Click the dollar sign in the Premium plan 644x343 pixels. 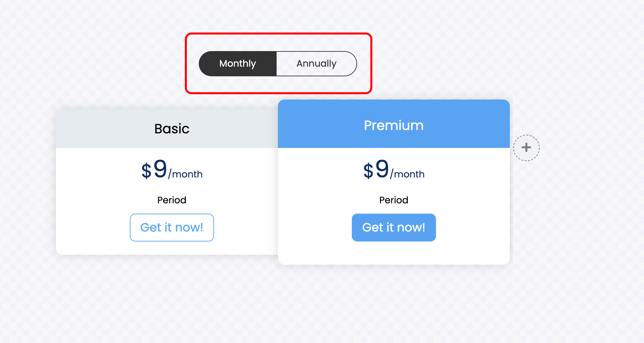368,171
